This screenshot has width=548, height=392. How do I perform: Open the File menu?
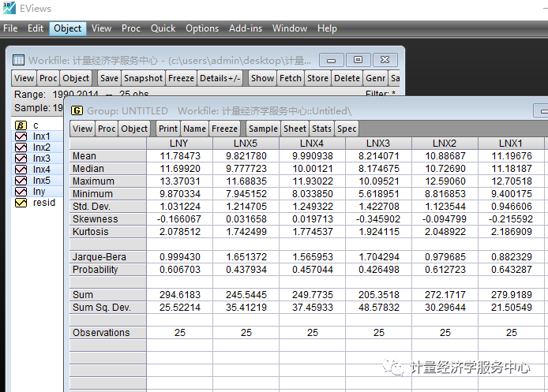(10, 28)
